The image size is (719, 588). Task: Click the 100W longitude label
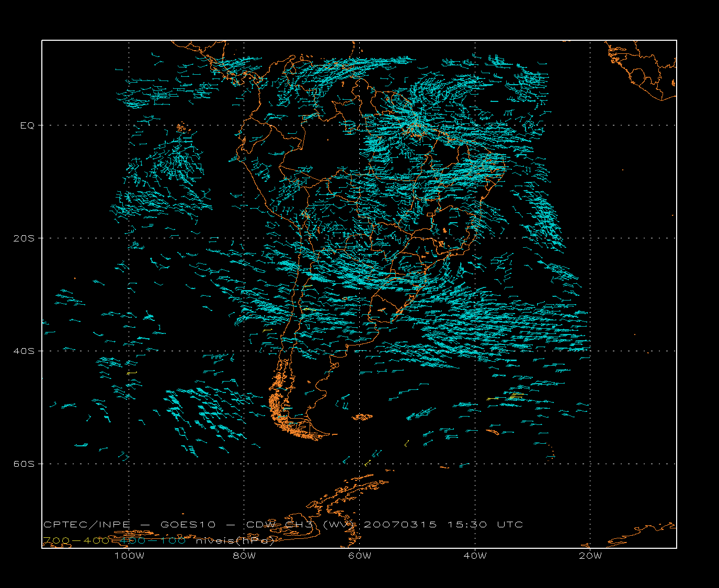point(129,556)
